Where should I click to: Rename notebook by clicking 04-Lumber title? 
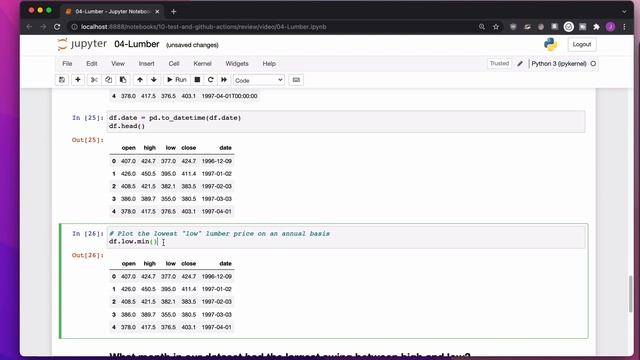(x=137, y=44)
